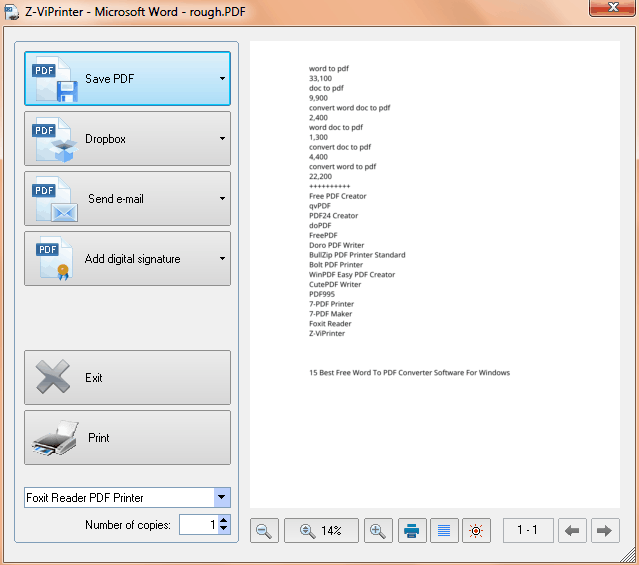Click the blue text lines icon
639x565 pixels.
click(x=444, y=530)
